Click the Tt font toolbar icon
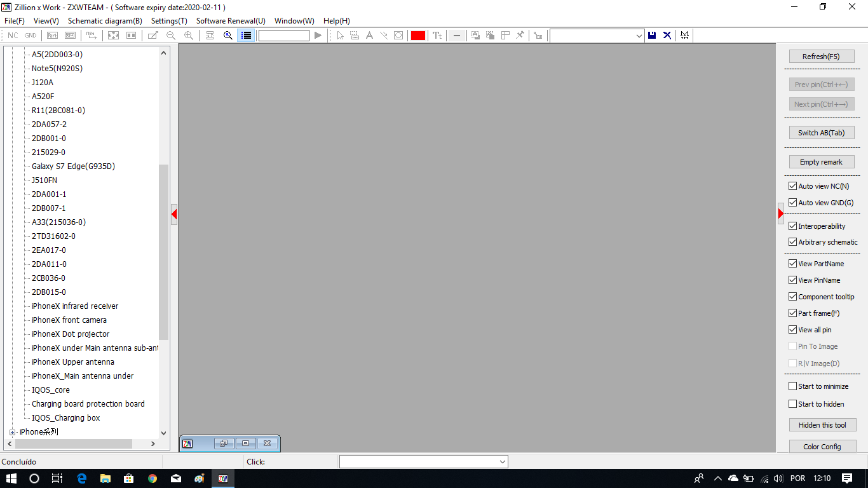868x488 pixels. point(437,36)
